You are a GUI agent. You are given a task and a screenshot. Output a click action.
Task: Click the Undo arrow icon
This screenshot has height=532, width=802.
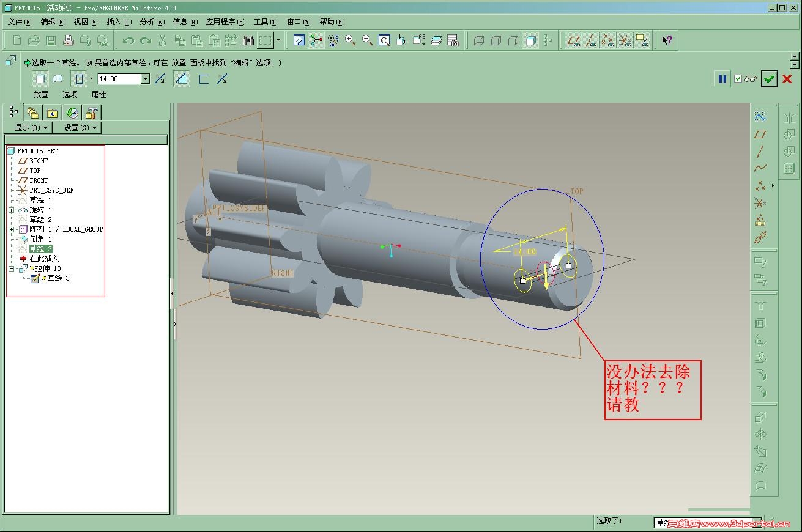point(128,40)
